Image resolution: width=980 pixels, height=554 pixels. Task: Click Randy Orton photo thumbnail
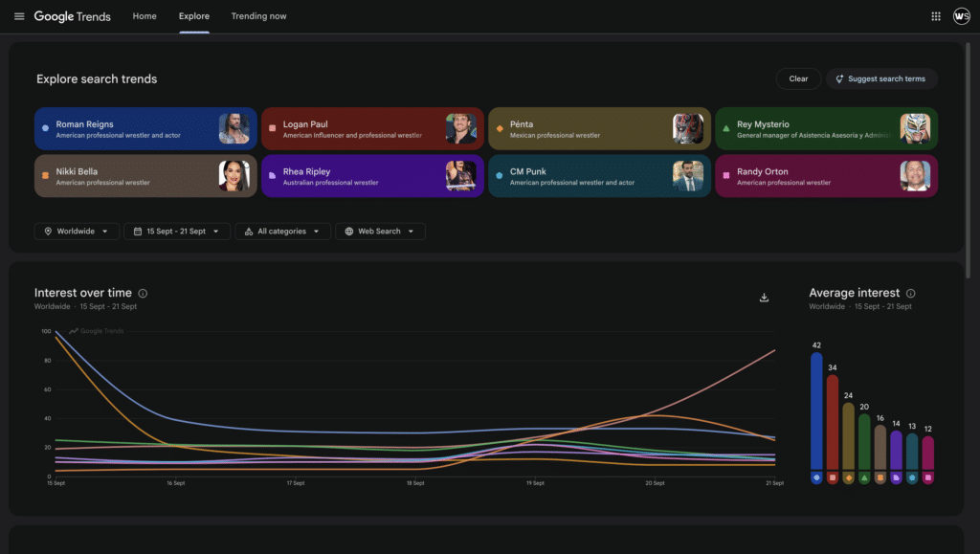coord(915,176)
